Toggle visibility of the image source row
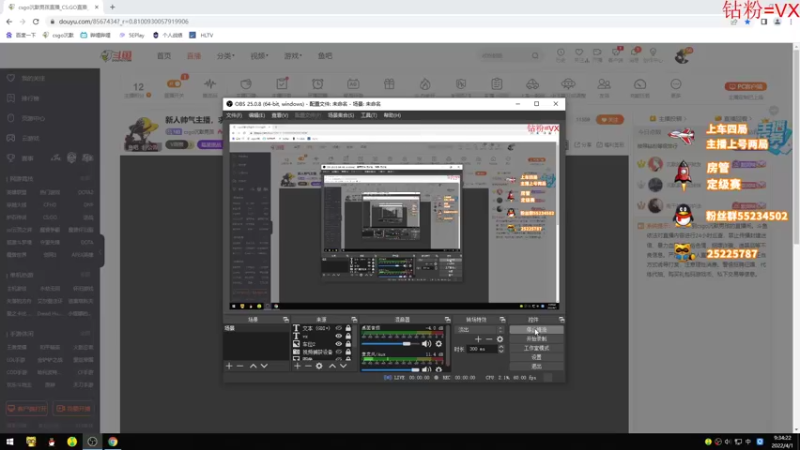The width and height of the screenshot is (800, 450). [338, 344]
